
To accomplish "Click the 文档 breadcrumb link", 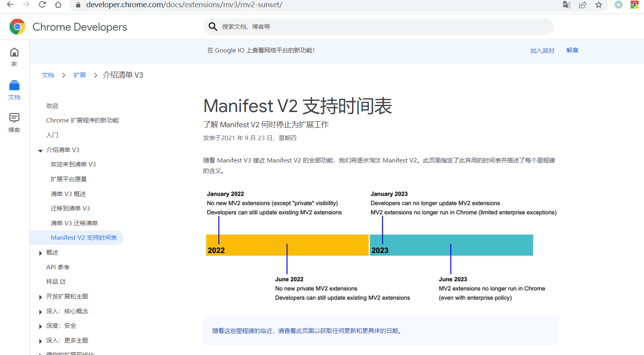I will pos(48,75).
